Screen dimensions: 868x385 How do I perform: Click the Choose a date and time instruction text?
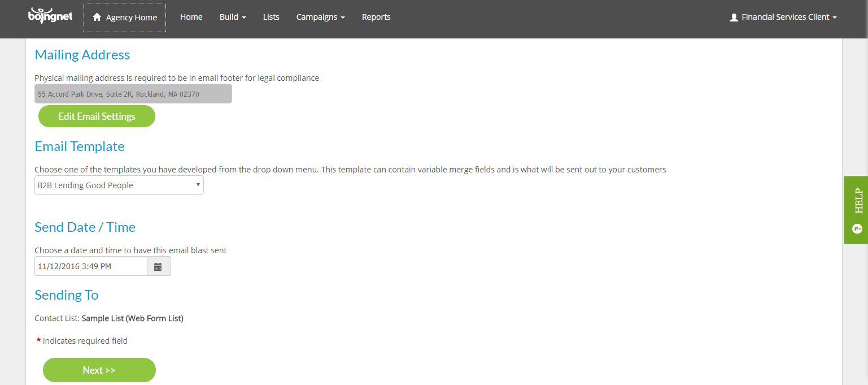[130, 250]
